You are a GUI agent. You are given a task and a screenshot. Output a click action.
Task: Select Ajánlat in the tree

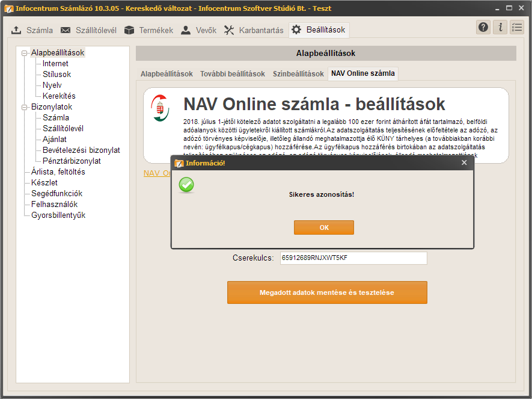pos(54,140)
